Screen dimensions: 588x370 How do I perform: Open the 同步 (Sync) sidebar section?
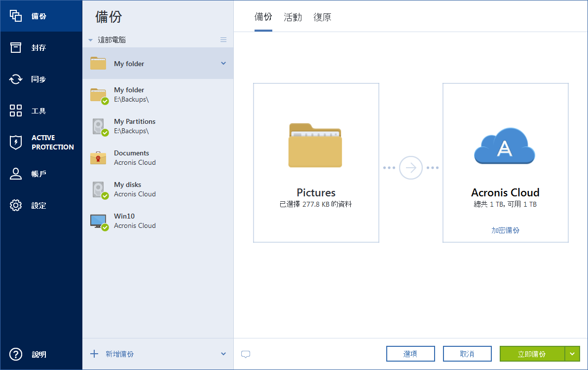[41, 79]
